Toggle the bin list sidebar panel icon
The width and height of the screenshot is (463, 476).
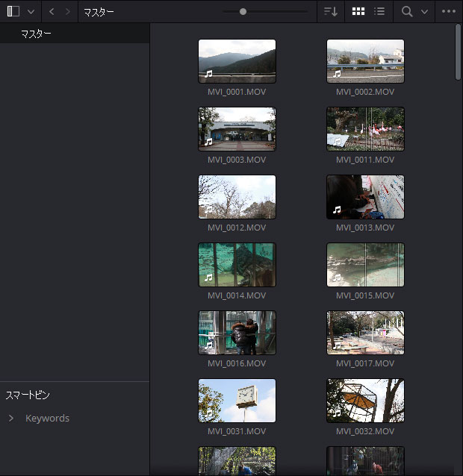pyautogui.click(x=13, y=12)
